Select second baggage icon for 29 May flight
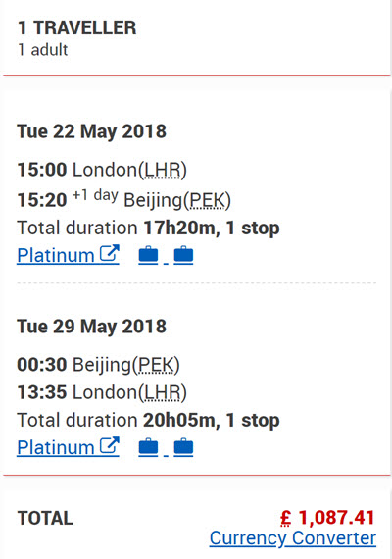This screenshot has width=392, height=559. pos(183,447)
